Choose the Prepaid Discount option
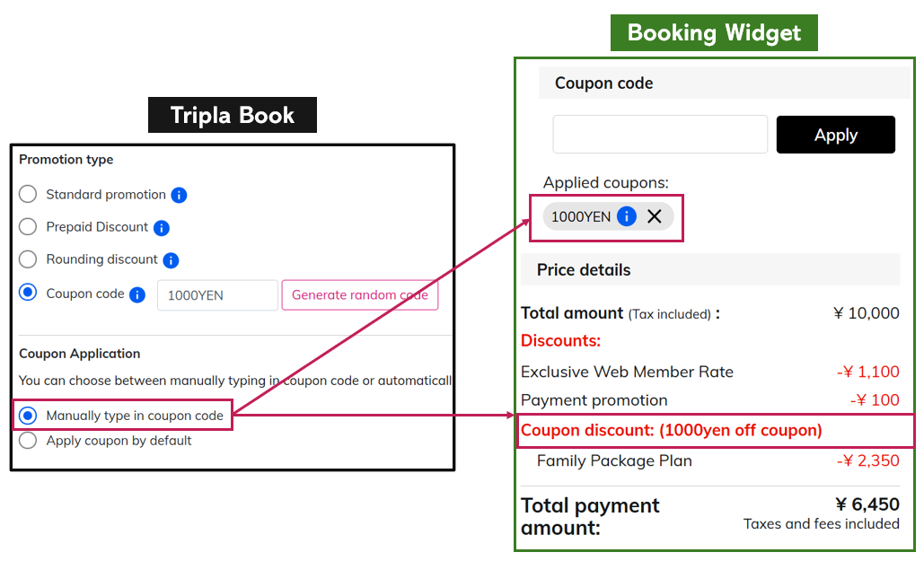924x561 pixels. pos(28,227)
